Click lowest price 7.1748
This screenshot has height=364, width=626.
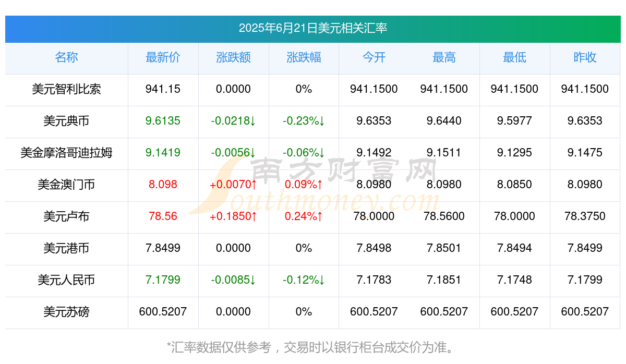[x=514, y=280]
